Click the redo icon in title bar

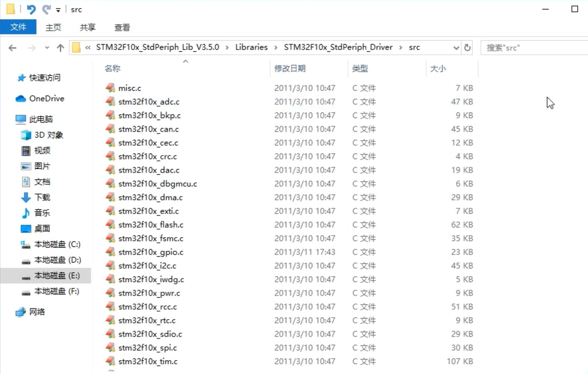46,9
